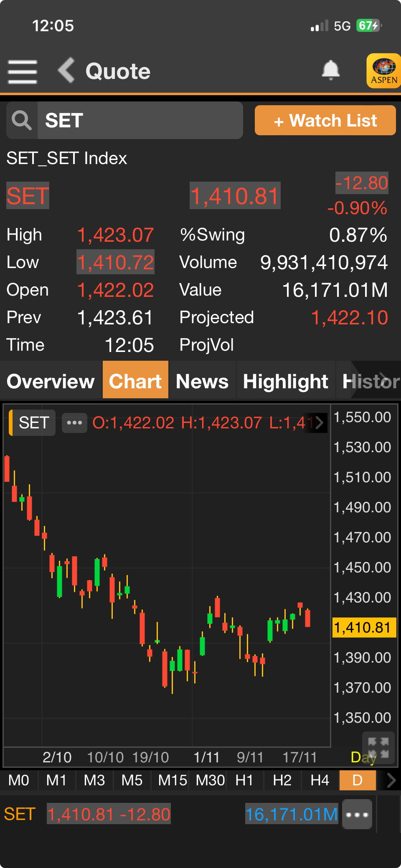Viewport: 401px width, 868px height.
Task: Tap the Volume value 9,931,410,974
Action: [x=324, y=263]
